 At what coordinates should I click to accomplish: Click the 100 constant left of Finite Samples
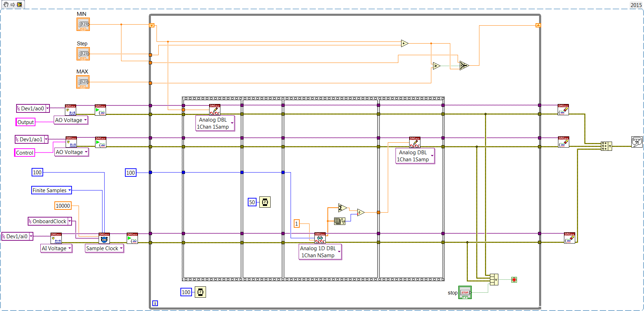pos(37,173)
